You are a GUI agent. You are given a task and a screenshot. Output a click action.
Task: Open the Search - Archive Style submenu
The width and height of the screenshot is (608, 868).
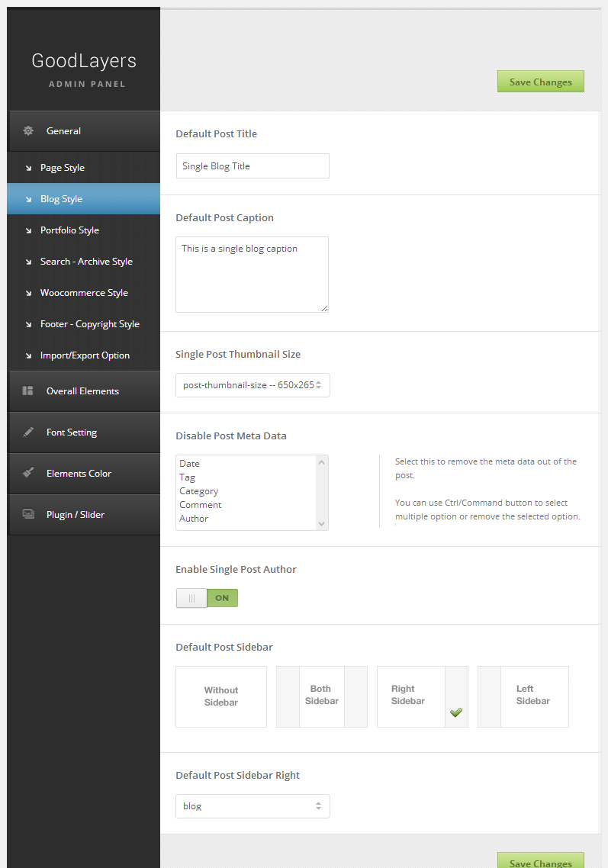tap(86, 262)
